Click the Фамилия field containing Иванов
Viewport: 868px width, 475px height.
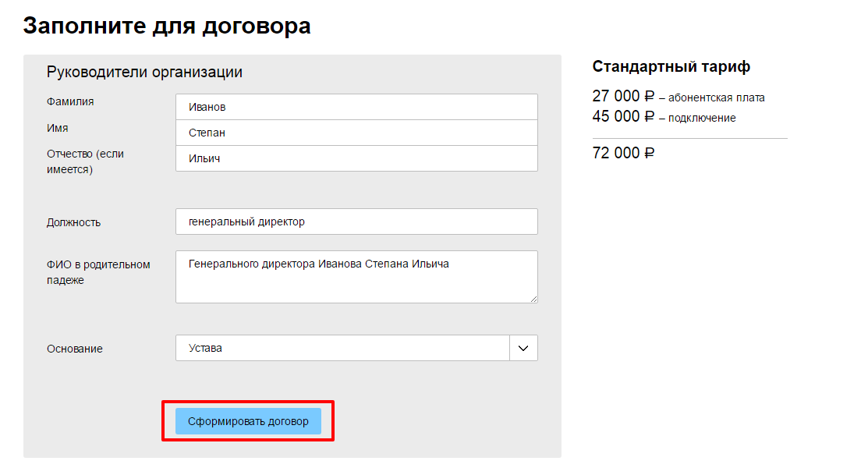pos(356,107)
